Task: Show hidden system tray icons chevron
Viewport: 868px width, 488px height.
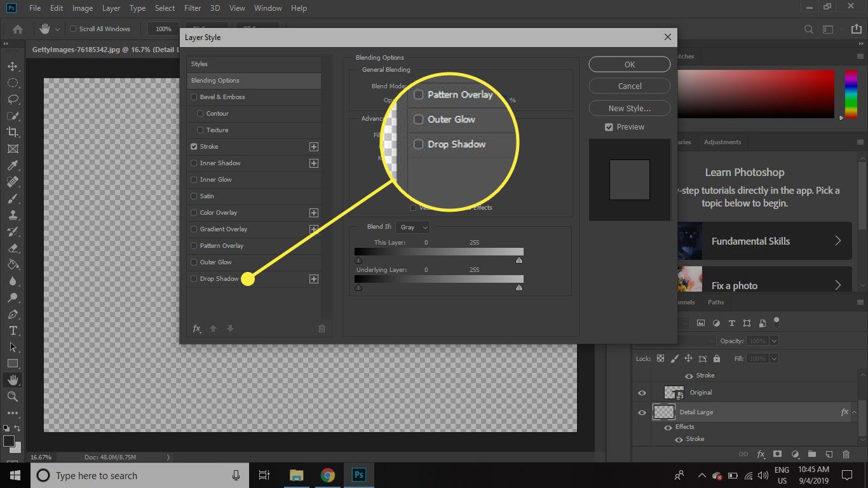Action: pyautogui.click(x=702, y=475)
